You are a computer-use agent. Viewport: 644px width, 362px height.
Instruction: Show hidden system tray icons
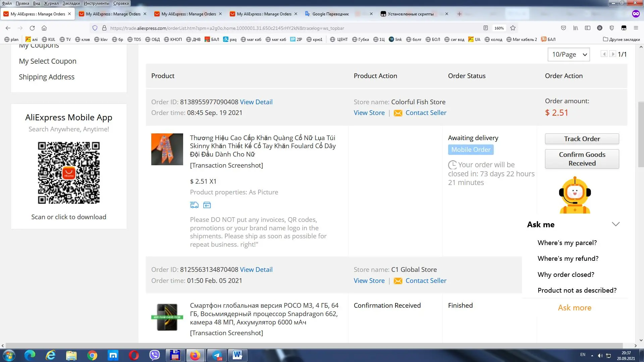(x=592, y=355)
